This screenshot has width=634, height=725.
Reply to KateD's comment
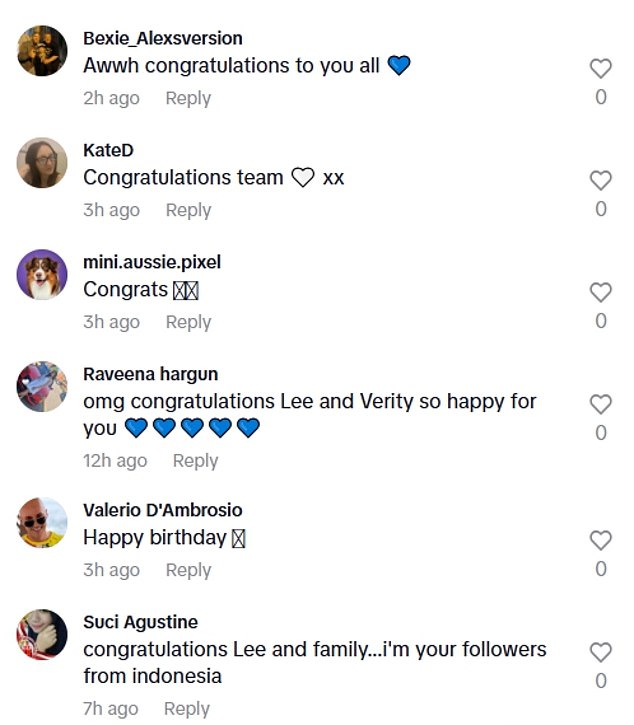(188, 210)
